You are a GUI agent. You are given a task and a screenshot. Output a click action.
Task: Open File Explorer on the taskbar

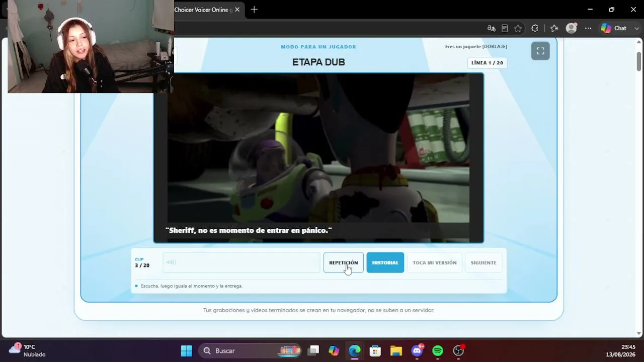point(396,351)
